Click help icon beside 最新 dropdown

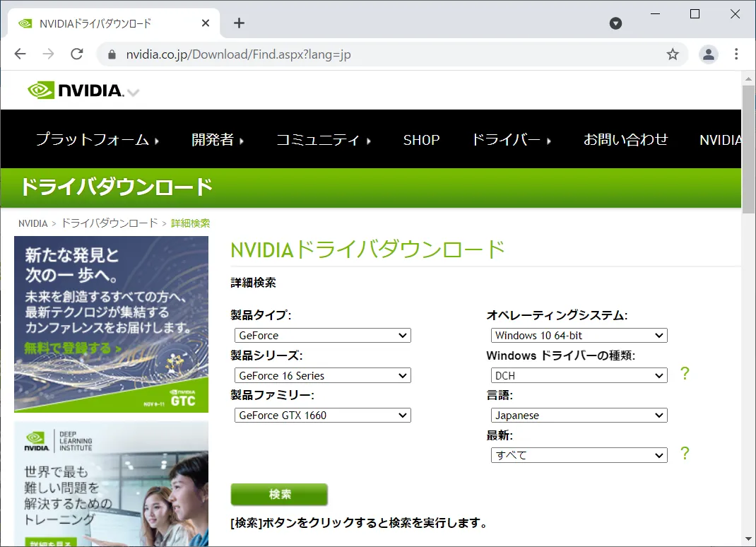(x=685, y=453)
